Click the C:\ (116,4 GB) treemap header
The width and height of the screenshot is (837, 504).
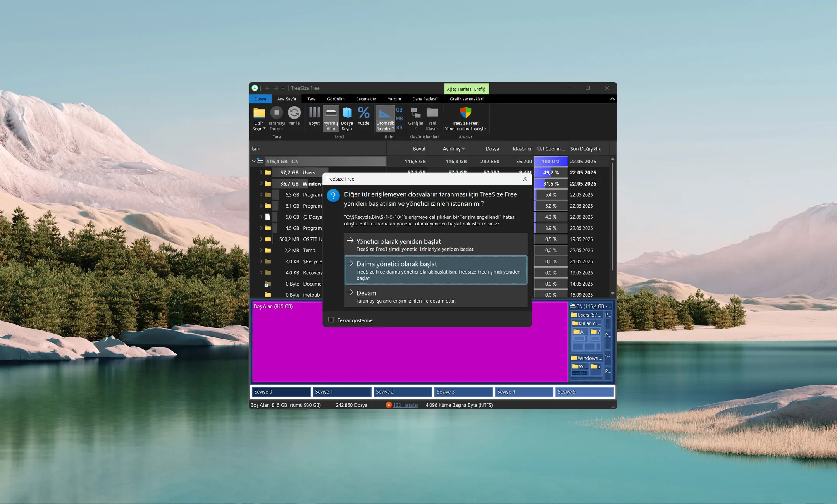click(591, 306)
